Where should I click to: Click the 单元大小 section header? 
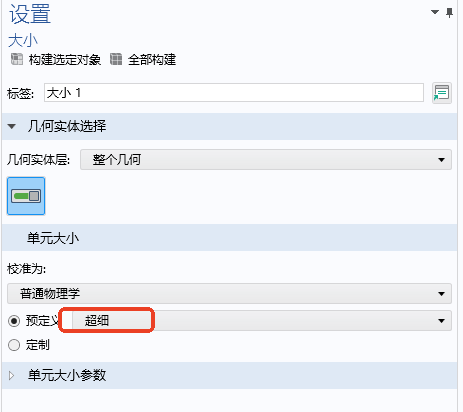tap(229, 238)
